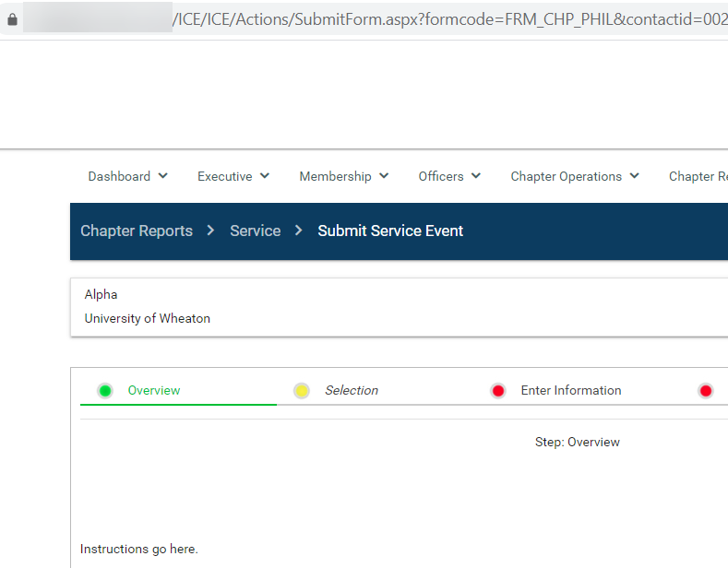This screenshot has width=728, height=568.
Task: Click the yellow status circle beside Selection
Action: coord(302,391)
